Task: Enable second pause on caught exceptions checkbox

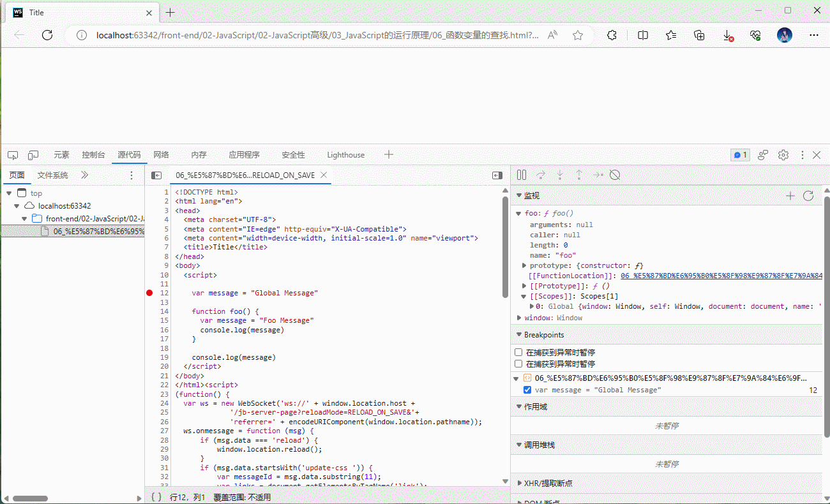Action: [518, 364]
